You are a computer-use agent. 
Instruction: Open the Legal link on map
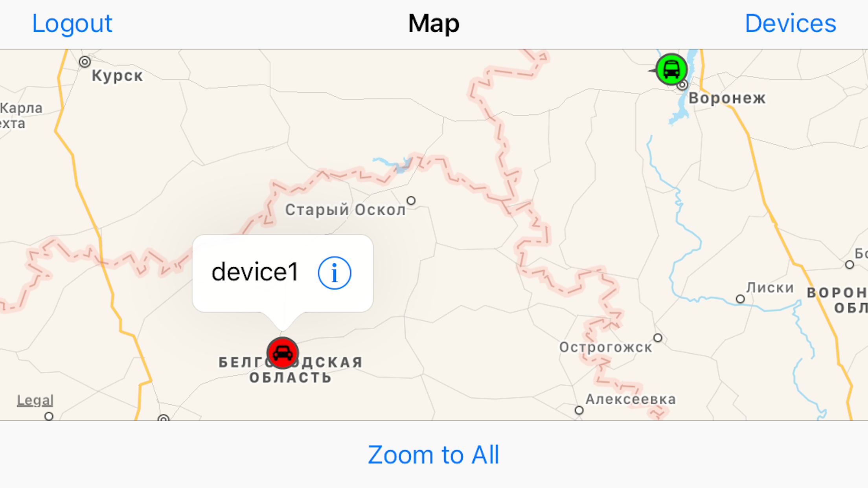point(35,400)
